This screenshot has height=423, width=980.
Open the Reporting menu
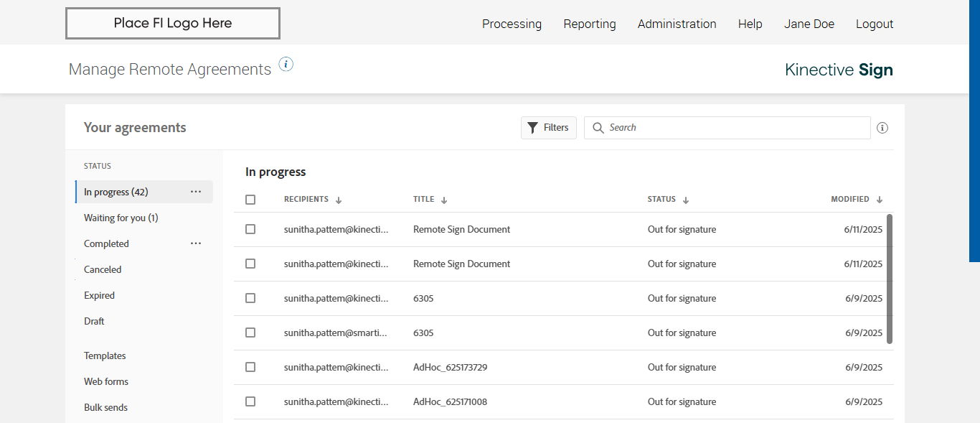tap(589, 24)
